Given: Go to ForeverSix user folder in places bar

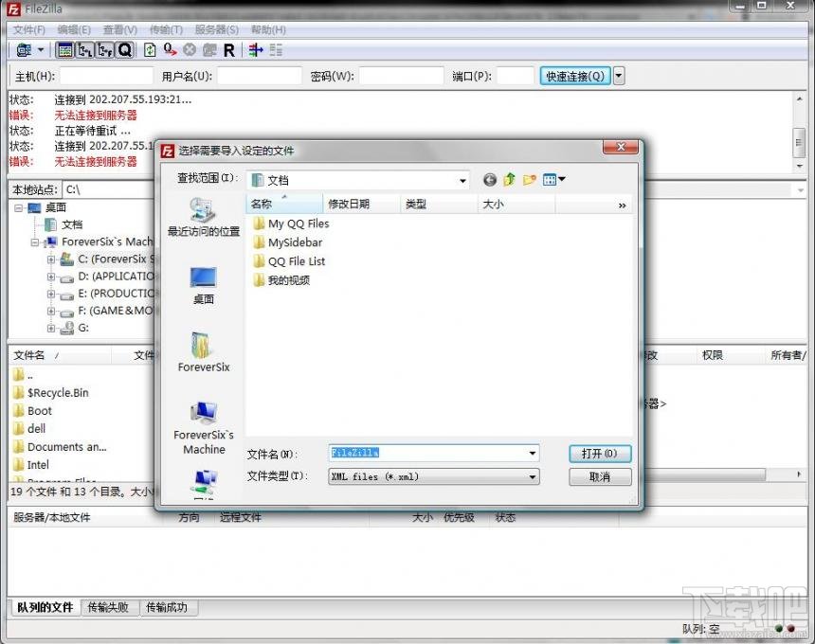Looking at the screenshot, I should [x=203, y=352].
